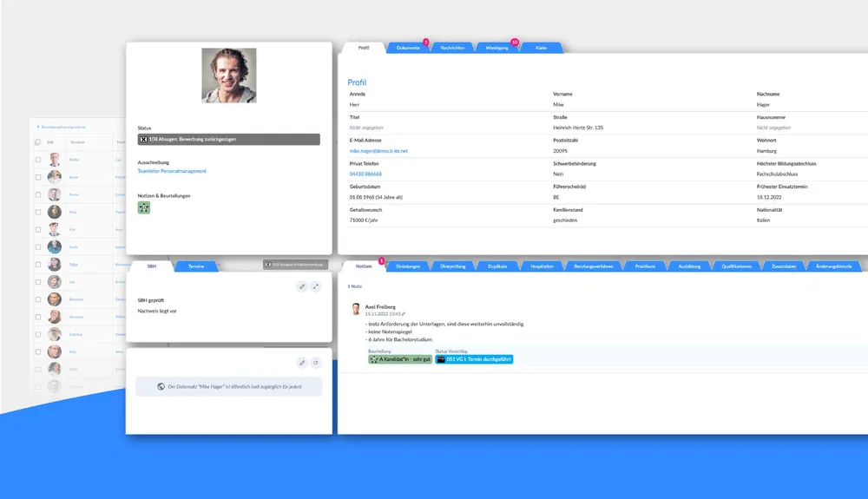Viewport: 868px width, 499px height.
Task: Select the Qualifikationen tab
Action: (x=737, y=266)
